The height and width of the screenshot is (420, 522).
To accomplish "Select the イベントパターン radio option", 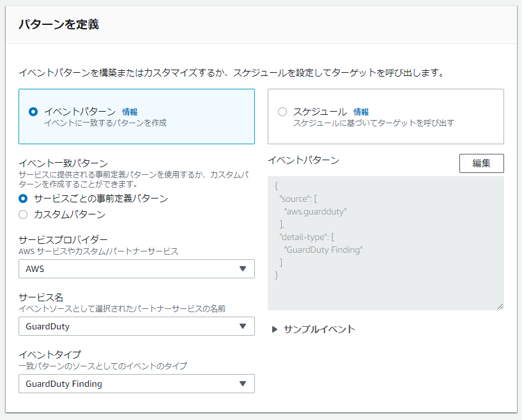I will pyautogui.click(x=33, y=112).
